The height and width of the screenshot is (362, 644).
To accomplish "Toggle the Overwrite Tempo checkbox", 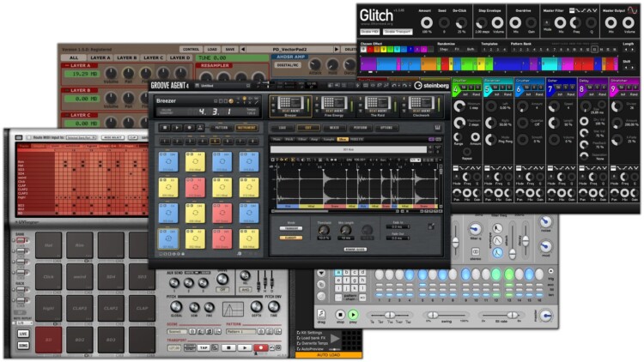I will (x=299, y=343).
